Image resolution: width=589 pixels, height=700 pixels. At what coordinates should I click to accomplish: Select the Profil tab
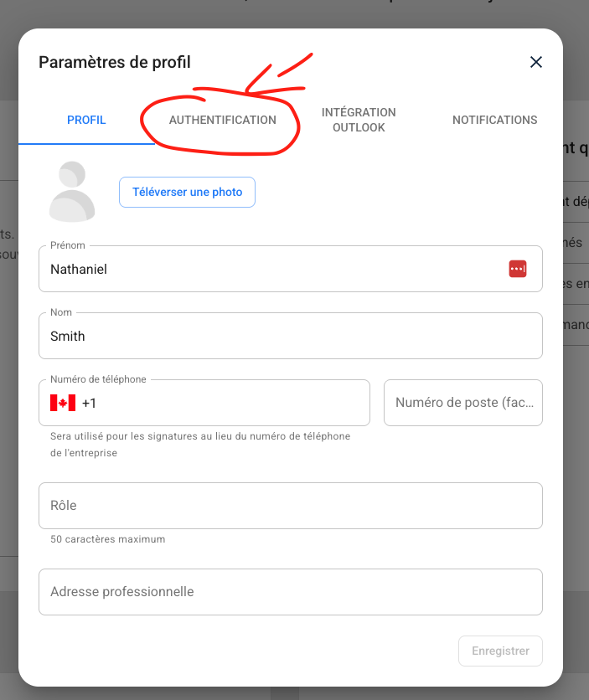point(86,120)
